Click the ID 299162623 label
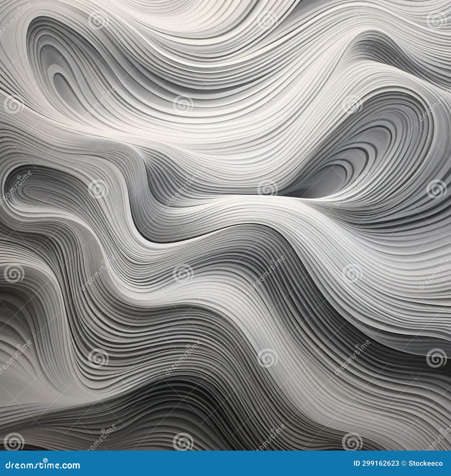451x476 pixels. (x=376, y=463)
